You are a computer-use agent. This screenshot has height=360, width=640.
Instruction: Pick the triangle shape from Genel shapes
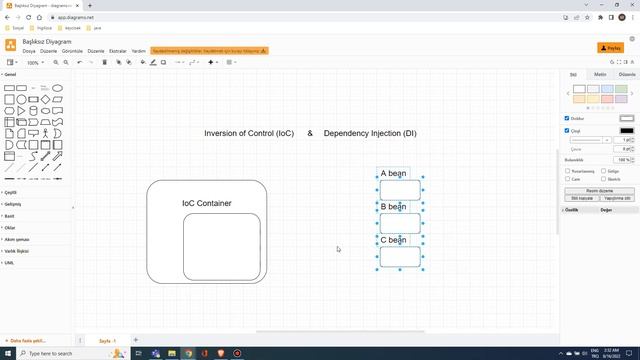click(21, 111)
